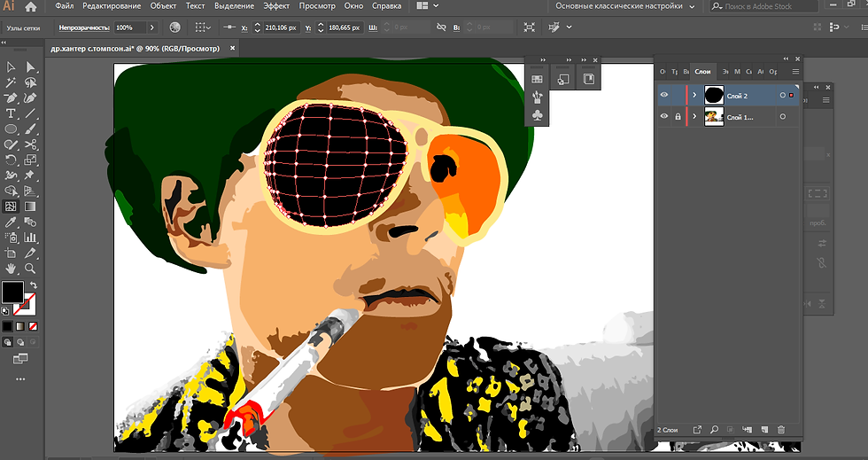Open the Просмотр menu
The image size is (868, 460).
[x=317, y=6]
